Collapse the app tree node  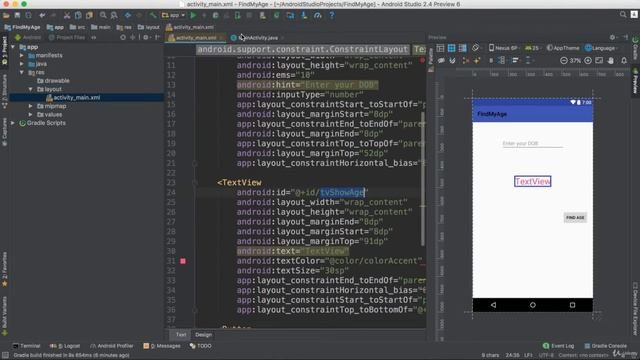13,47
